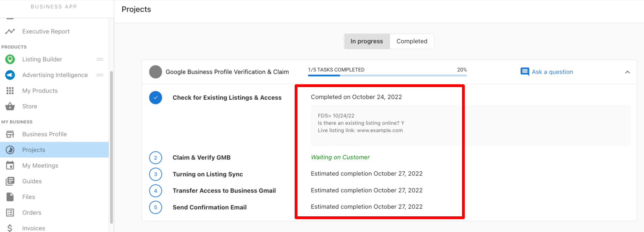The height and width of the screenshot is (232, 644).
Task: Click the drag handle next to Listing Builder
Action: (x=100, y=59)
